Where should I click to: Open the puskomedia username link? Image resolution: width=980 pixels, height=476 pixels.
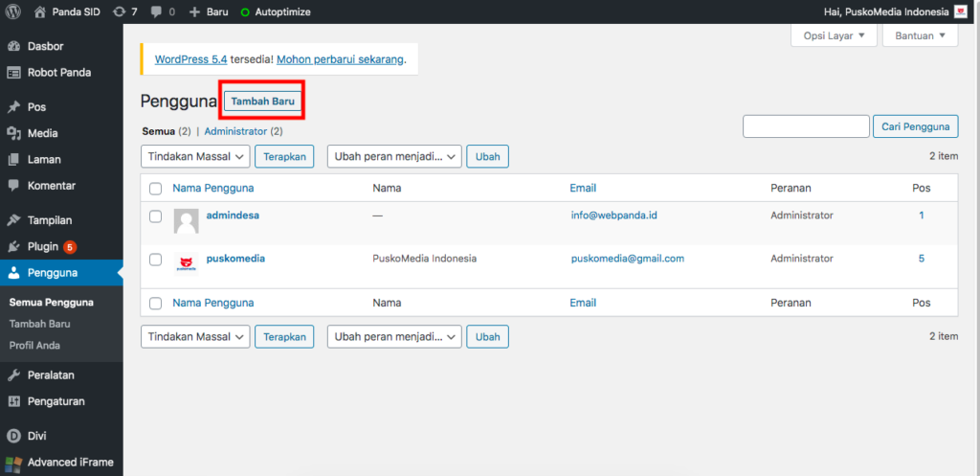(x=235, y=258)
